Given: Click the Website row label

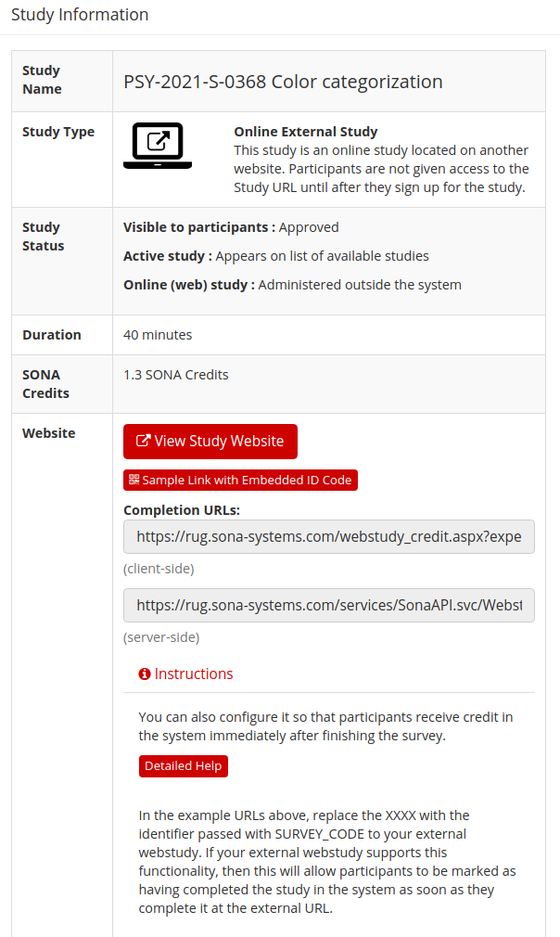Looking at the screenshot, I should (x=48, y=432).
